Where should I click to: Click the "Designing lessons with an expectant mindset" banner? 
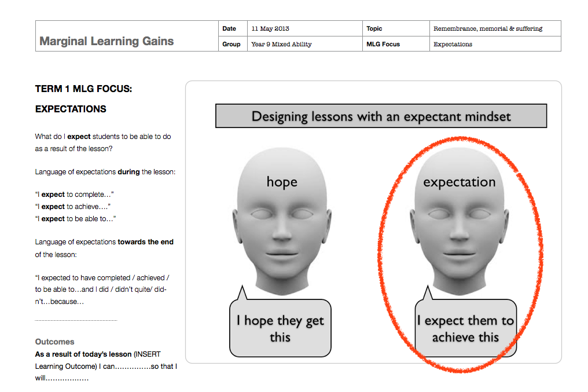(381, 116)
